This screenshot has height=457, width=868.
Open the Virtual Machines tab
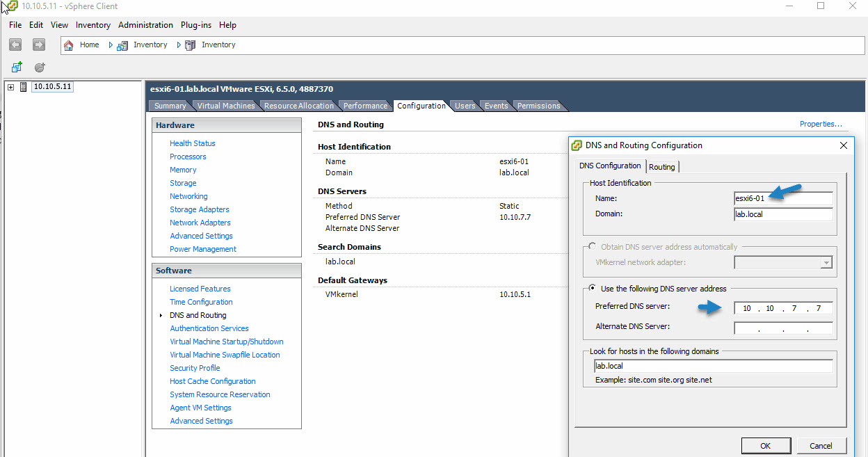tap(225, 106)
